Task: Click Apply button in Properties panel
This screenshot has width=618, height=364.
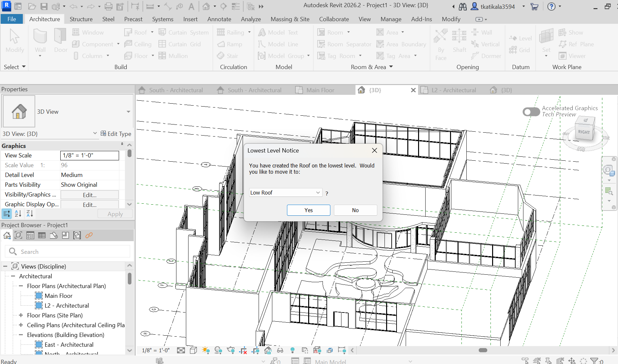Action: [x=115, y=214]
